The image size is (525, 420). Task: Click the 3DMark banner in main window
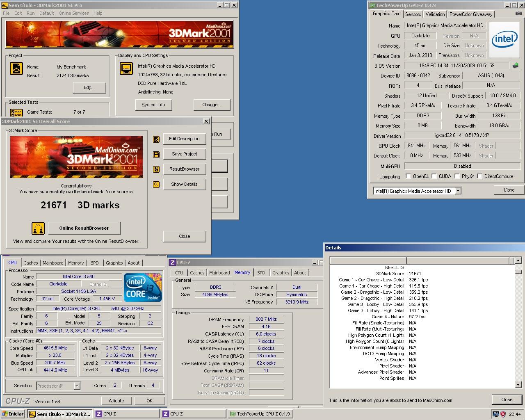click(x=119, y=34)
